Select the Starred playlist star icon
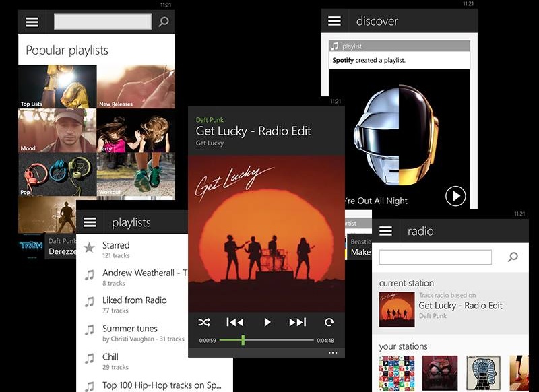The width and height of the screenshot is (539, 392). click(90, 247)
